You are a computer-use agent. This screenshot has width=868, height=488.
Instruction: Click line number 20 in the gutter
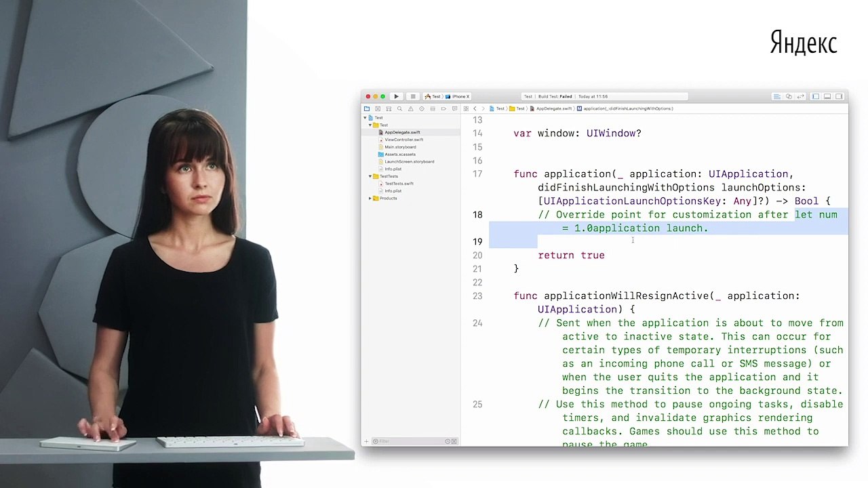click(x=478, y=256)
